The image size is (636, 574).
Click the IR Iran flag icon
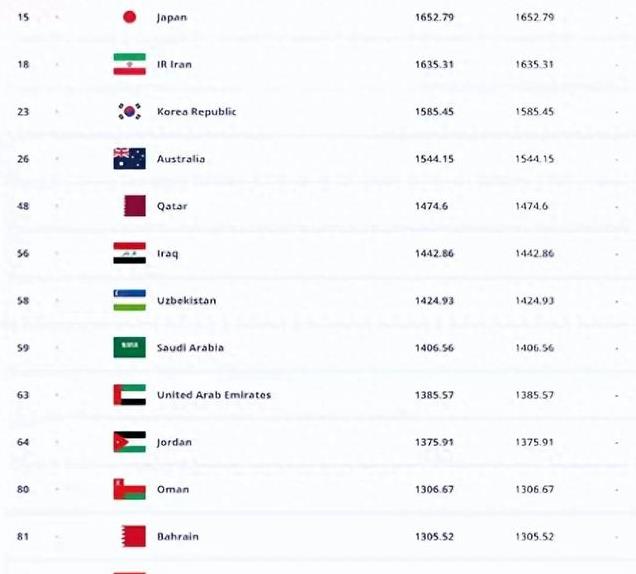point(129,64)
